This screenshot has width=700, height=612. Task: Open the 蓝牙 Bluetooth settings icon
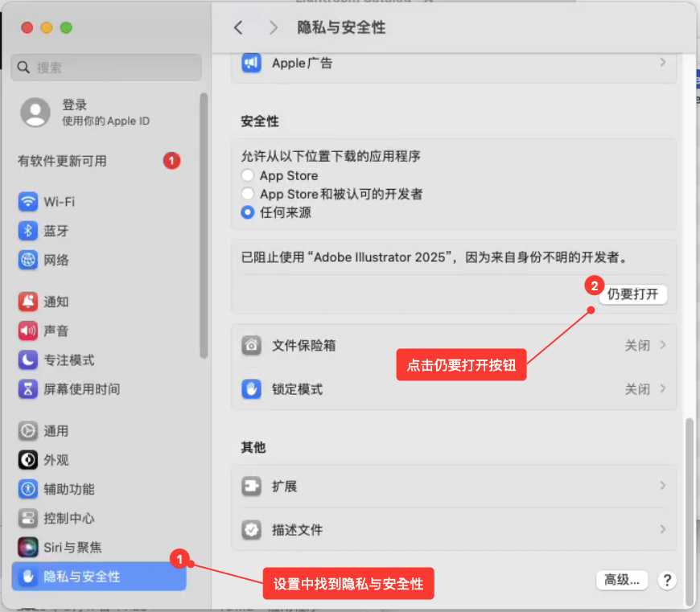[x=28, y=231]
